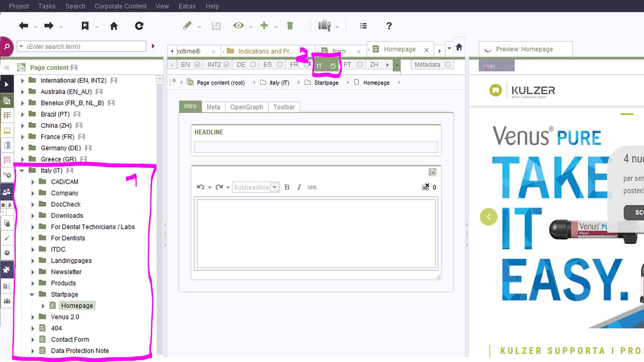Toggle the EN language tab checkmark
The width and height of the screenshot is (644, 362).
tap(197, 64)
